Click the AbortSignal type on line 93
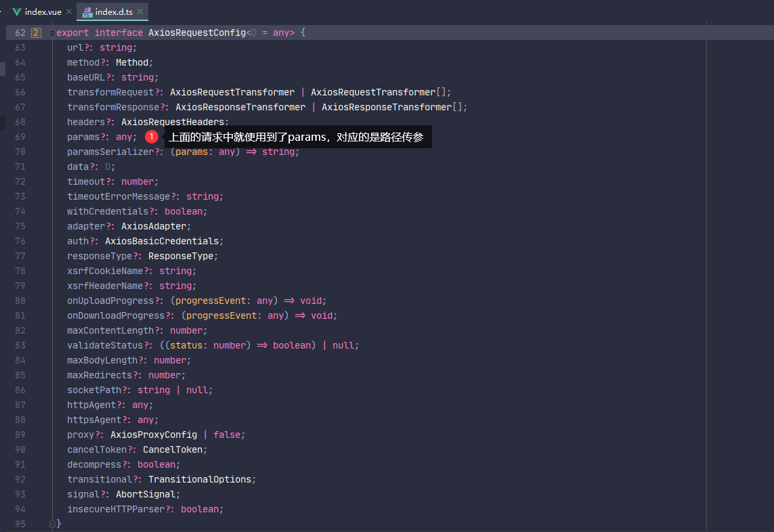This screenshot has height=532, width=774. pos(146,494)
